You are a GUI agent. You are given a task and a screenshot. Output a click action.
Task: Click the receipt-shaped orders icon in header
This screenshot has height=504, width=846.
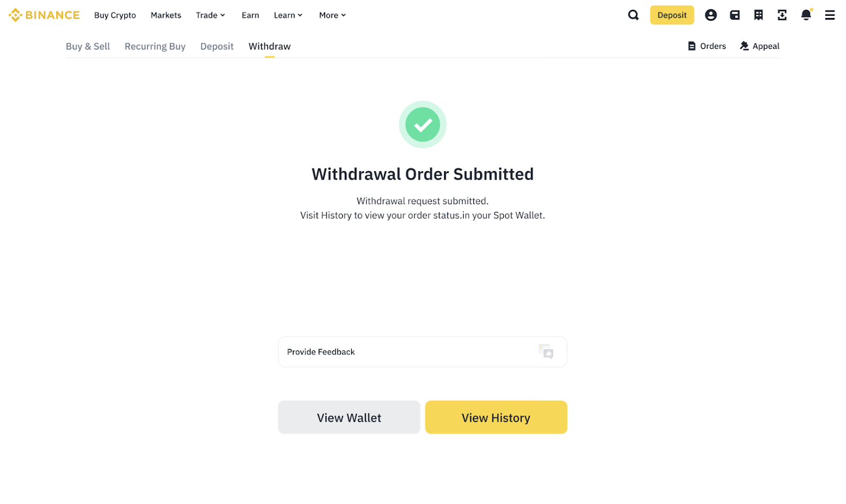tap(758, 15)
